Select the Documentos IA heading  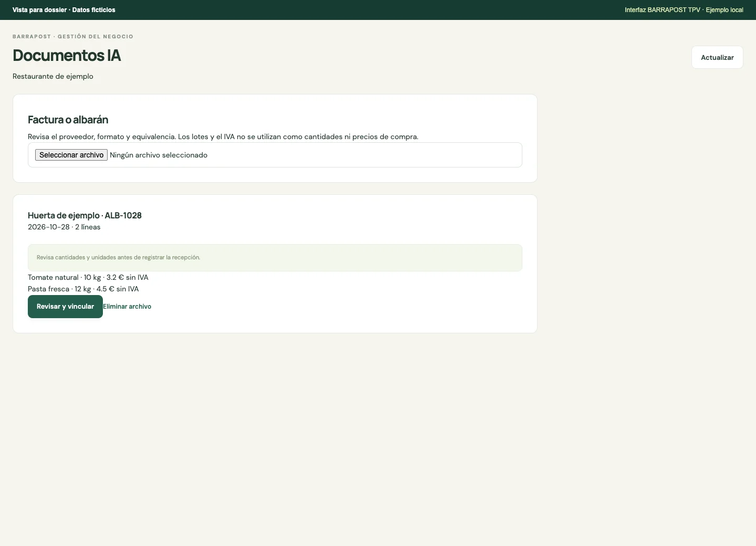[x=67, y=55]
